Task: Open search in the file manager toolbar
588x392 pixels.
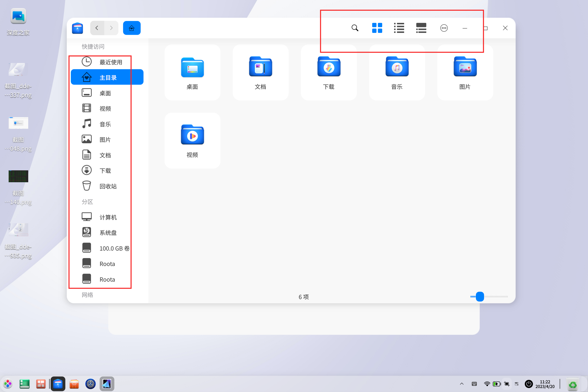Action: tap(355, 28)
